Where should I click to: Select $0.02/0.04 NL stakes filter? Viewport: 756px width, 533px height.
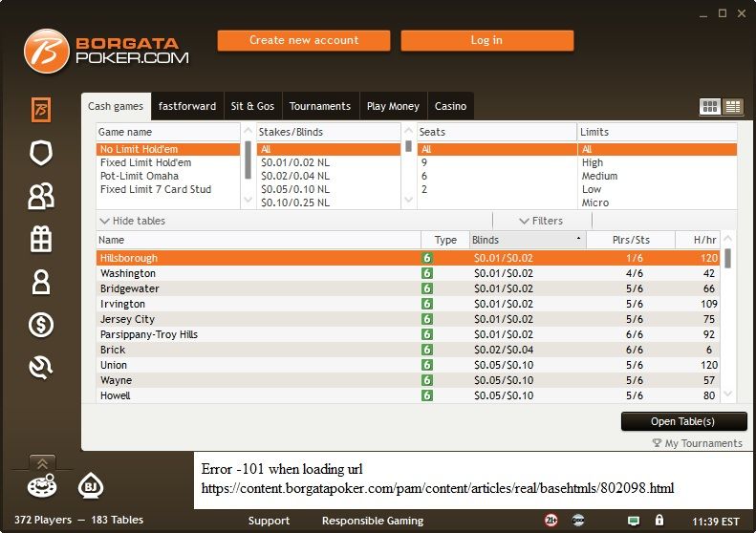329,177
